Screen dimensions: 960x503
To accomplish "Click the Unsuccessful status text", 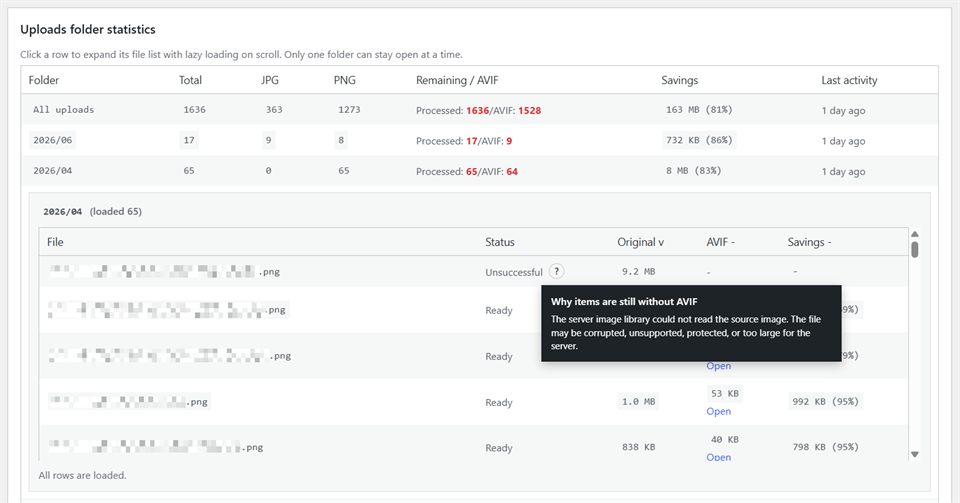I will (514, 272).
